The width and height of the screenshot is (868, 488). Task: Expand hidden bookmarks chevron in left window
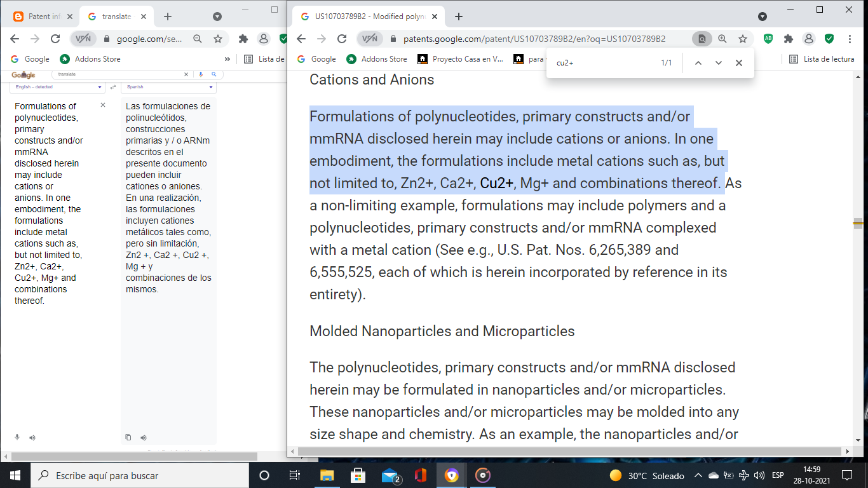pyautogui.click(x=227, y=59)
